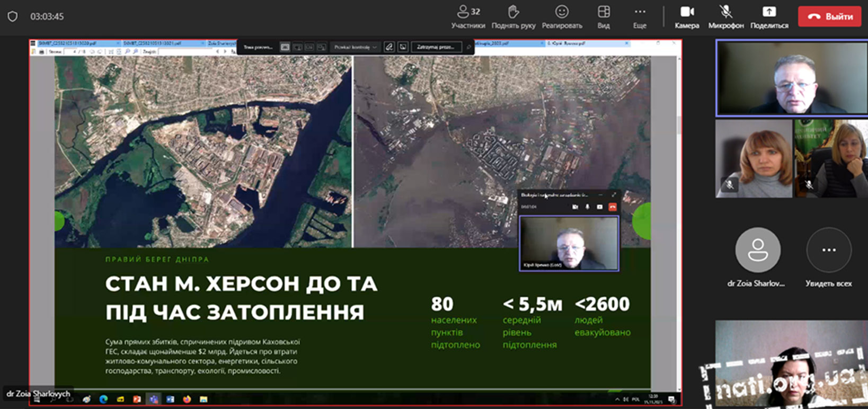868x409 pixels.
Task: Open Word from shared taskbar
Action: pyautogui.click(x=170, y=399)
